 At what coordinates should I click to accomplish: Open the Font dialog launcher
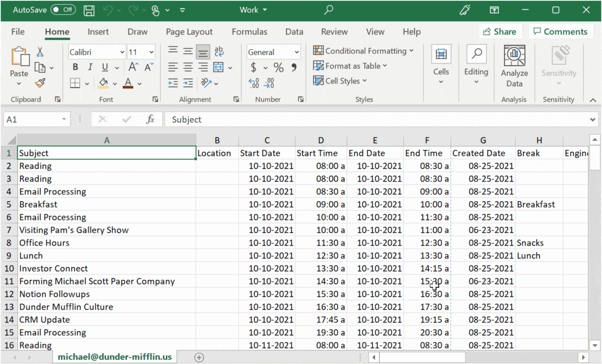click(x=155, y=100)
